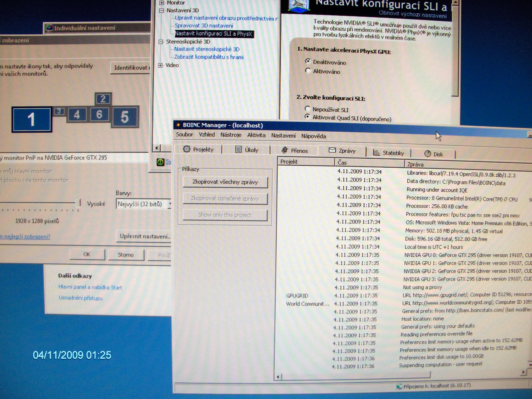
Task: Click Show only this project button
Action: [225, 215]
